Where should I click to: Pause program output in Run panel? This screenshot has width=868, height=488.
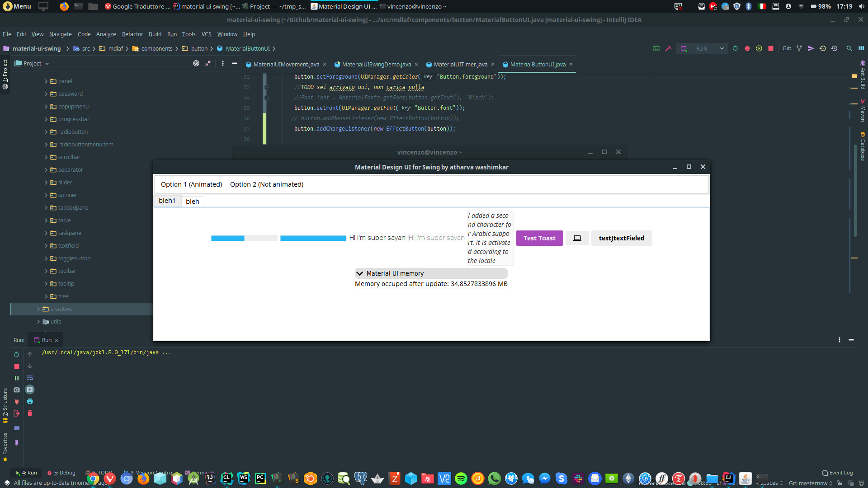pos(17,378)
